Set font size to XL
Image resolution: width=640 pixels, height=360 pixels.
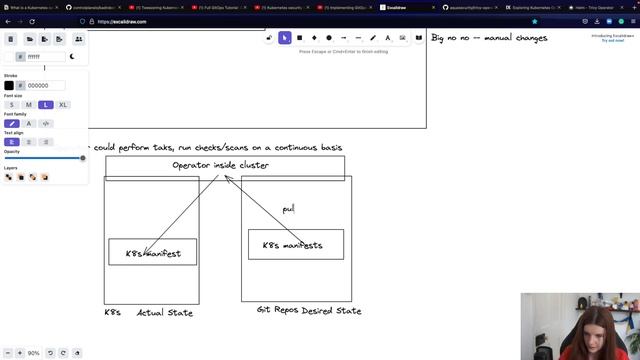(x=63, y=105)
